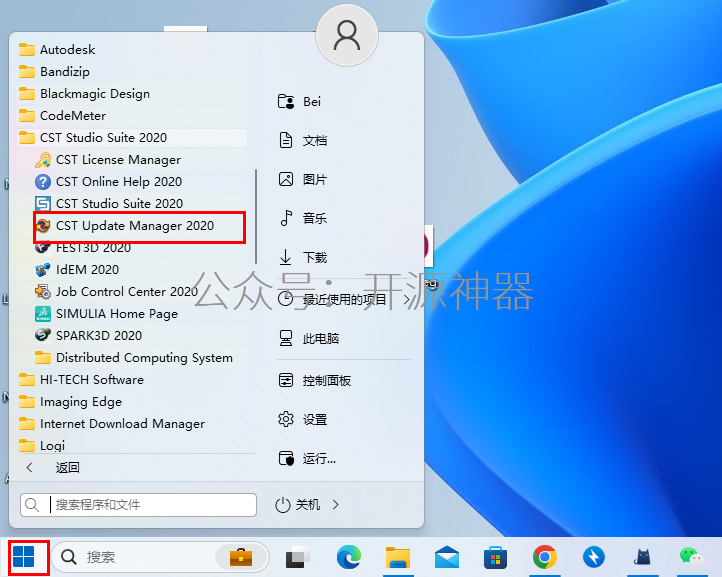Expand the Bandizip folder
722x577 pixels.
coord(133,71)
